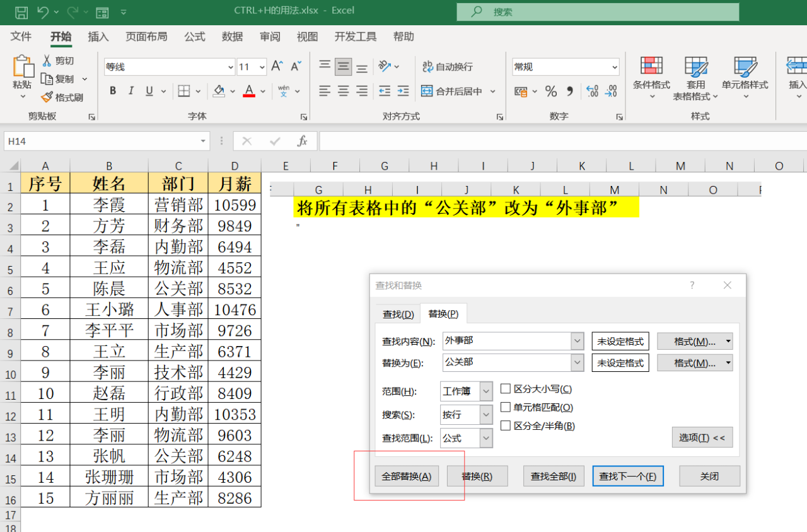This screenshot has height=532, width=807.
Task: Click the decrease indent icon
Action: click(x=385, y=91)
